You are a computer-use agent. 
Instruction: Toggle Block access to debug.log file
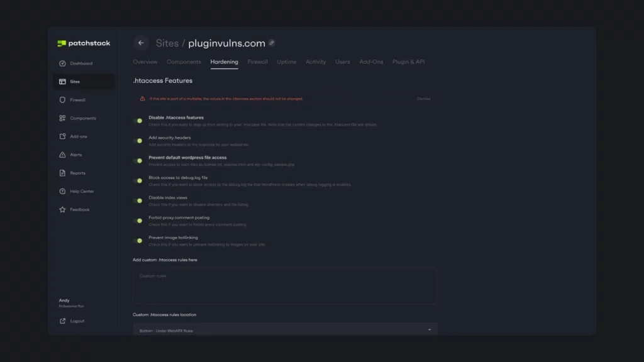coord(138,181)
